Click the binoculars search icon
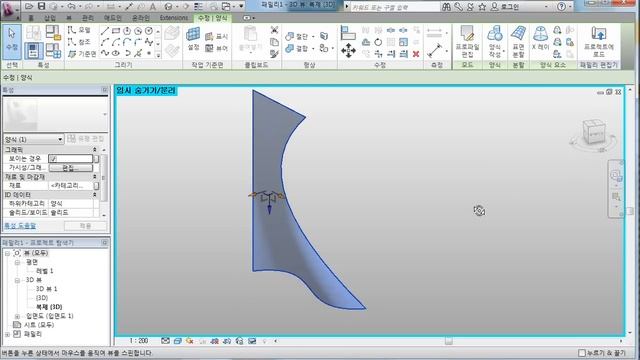 pyautogui.click(x=447, y=7)
